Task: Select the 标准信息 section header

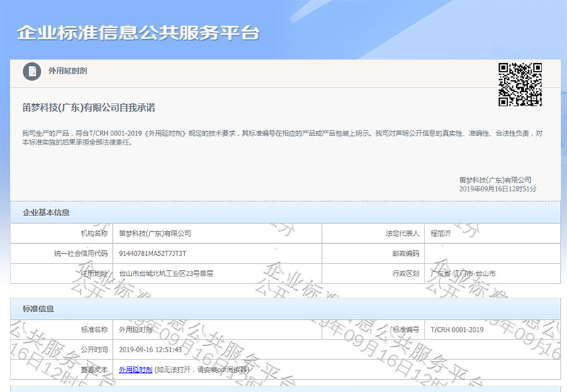Action: point(38,309)
